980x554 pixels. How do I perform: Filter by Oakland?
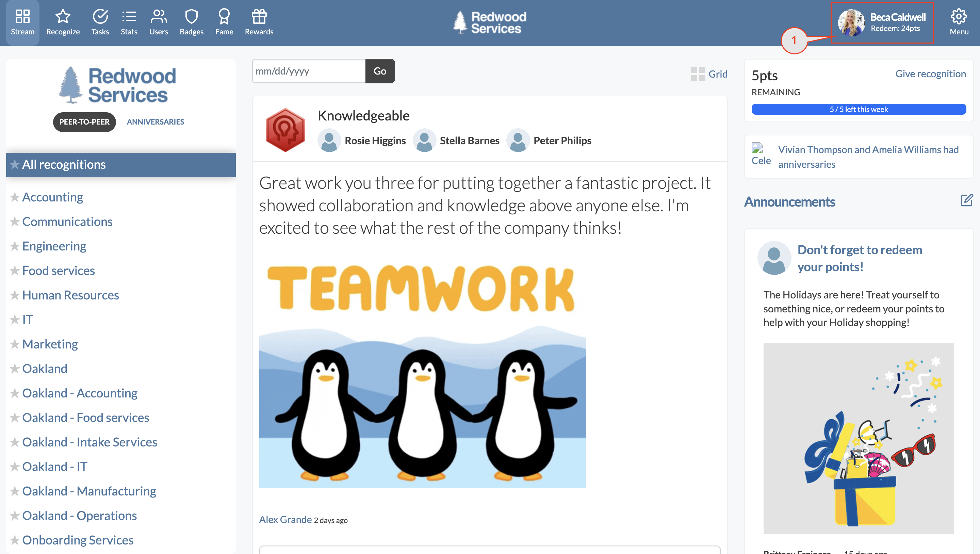[45, 369]
